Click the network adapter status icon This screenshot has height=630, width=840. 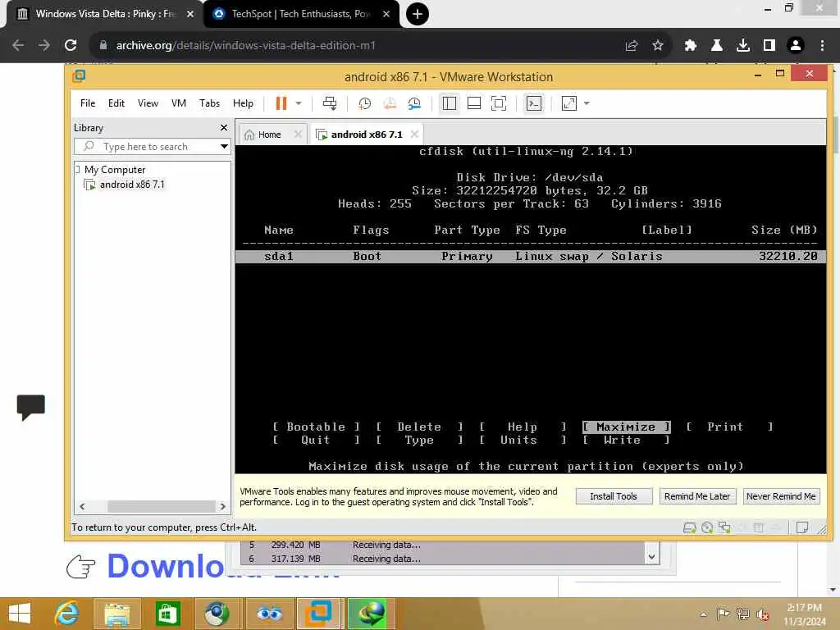[x=724, y=527]
